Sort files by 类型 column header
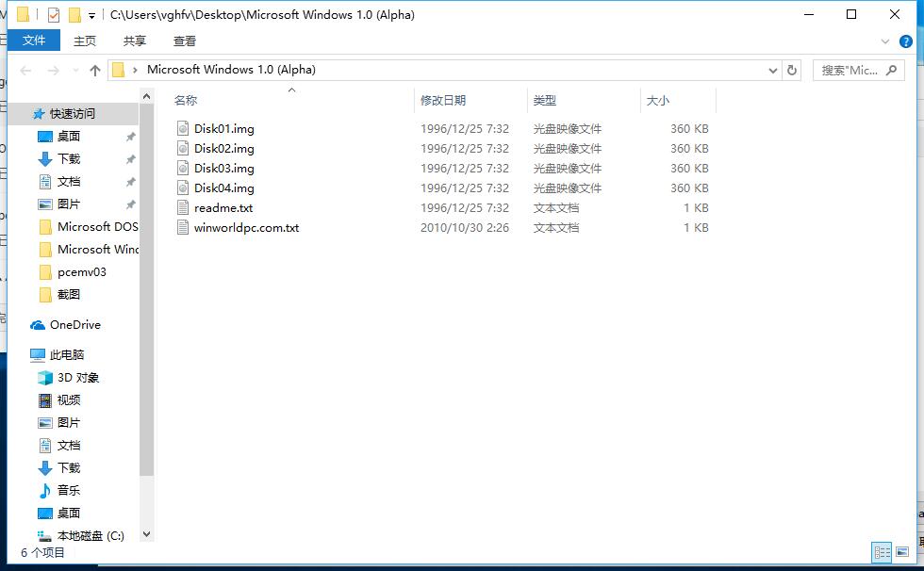 click(x=545, y=101)
